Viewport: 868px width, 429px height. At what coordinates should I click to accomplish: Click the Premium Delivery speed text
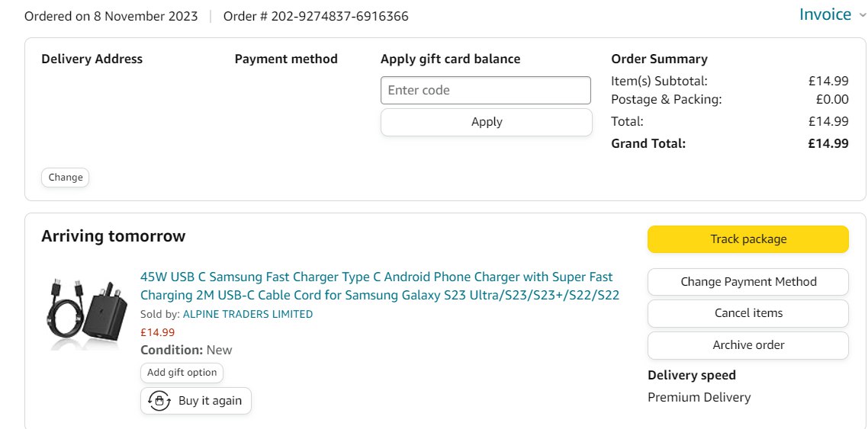(x=699, y=397)
